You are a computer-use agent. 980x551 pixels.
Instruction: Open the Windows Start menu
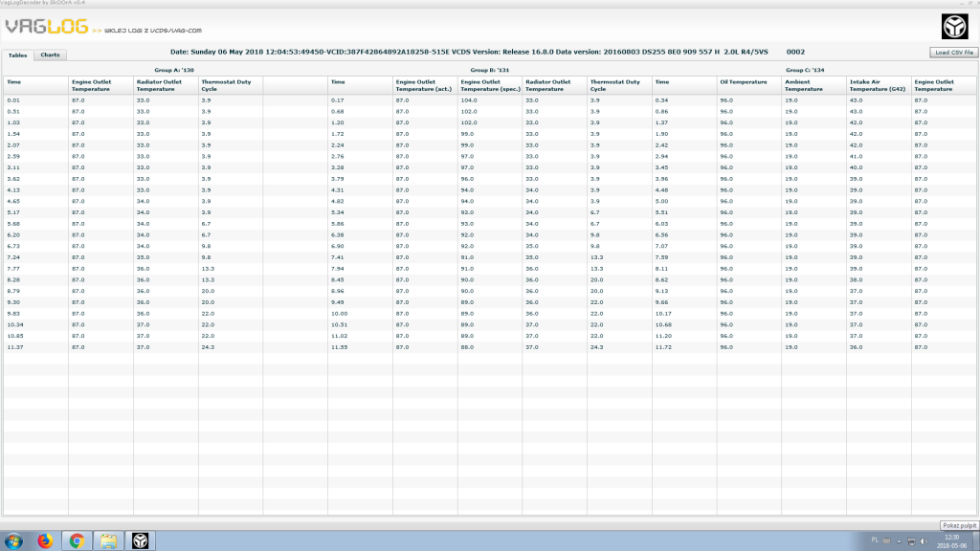coord(13,541)
